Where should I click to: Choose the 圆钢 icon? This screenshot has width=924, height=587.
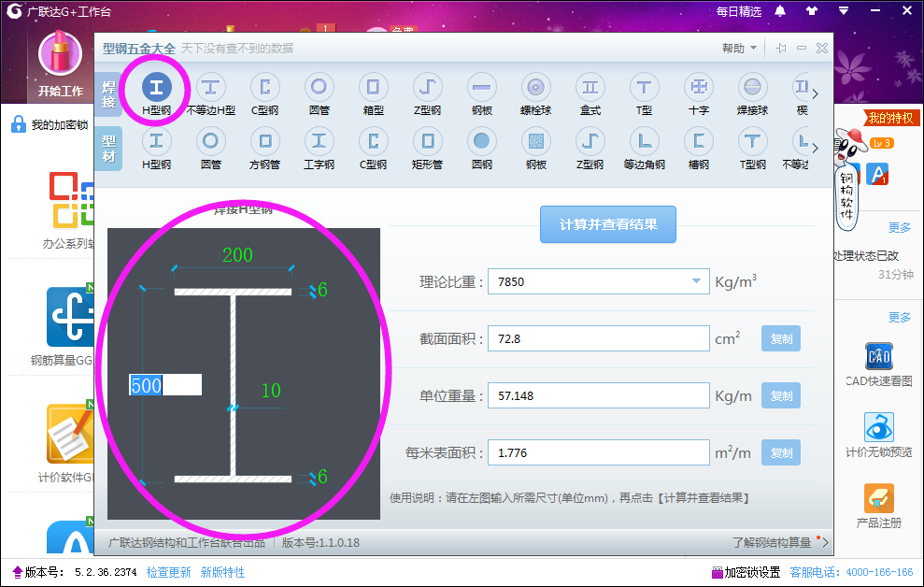click(481, 141)
